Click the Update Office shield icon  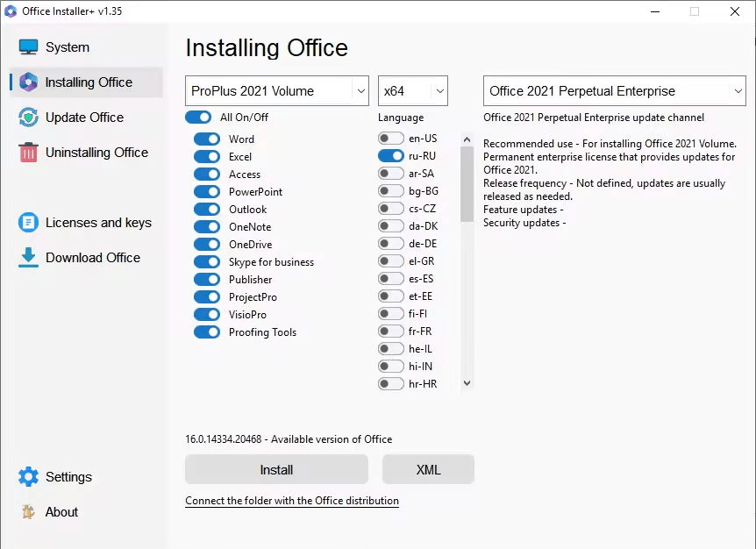(28, 118)
